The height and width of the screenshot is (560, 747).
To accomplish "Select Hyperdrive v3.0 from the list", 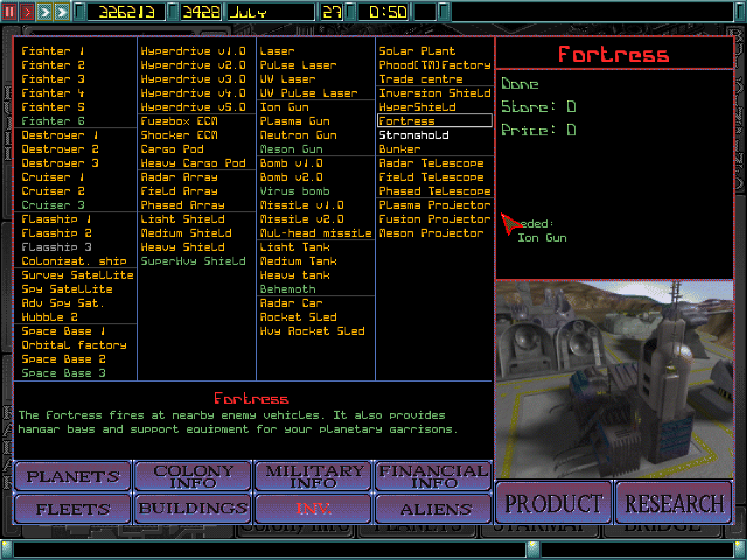I will click(193, 79).
